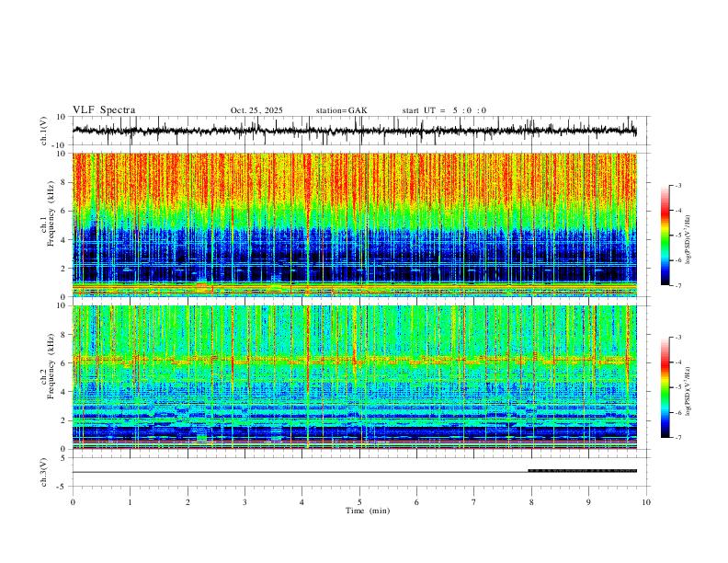Click time axis tick label "1"
Image resolution: width=728 pixels, height=563 pixels.
[130, 502]
